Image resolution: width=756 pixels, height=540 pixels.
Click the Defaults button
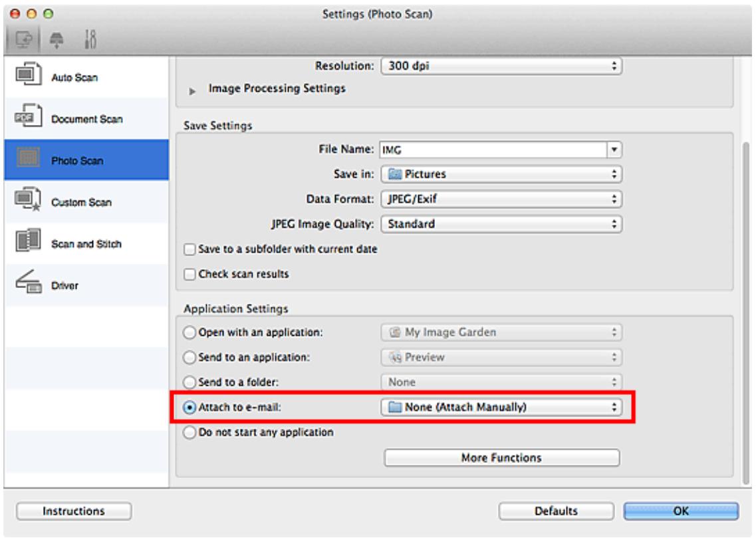point(556,511)
